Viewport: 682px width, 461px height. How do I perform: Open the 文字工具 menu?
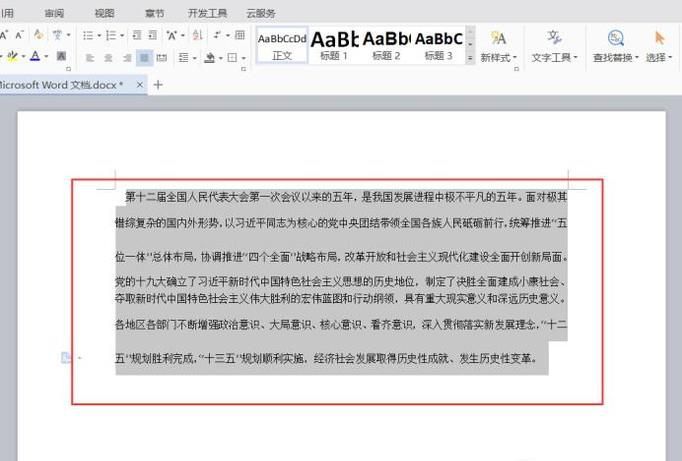click(554, 46)
